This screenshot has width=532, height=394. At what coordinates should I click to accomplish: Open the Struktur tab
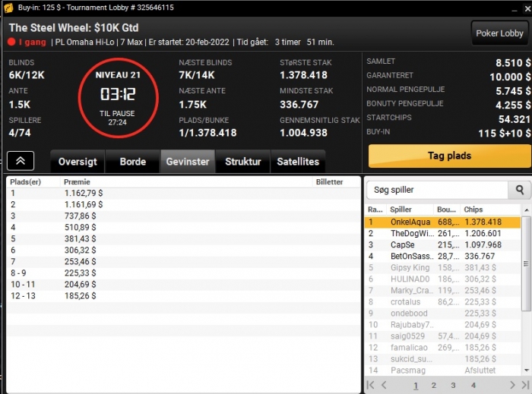click(243, 162)
